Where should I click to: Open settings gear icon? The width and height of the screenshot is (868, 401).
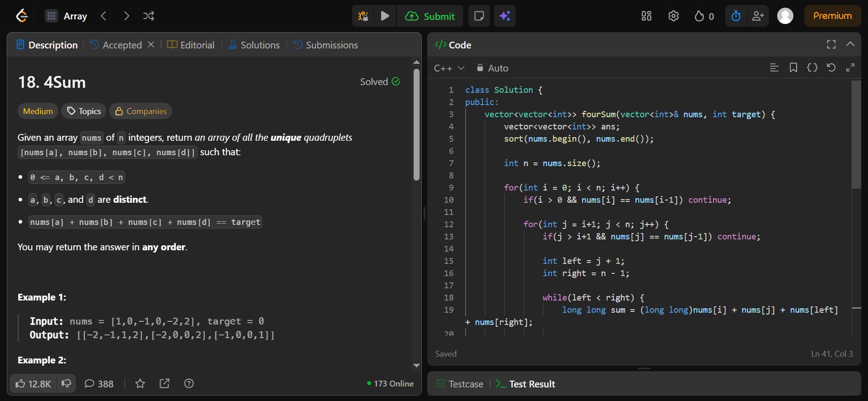(673, 16)
